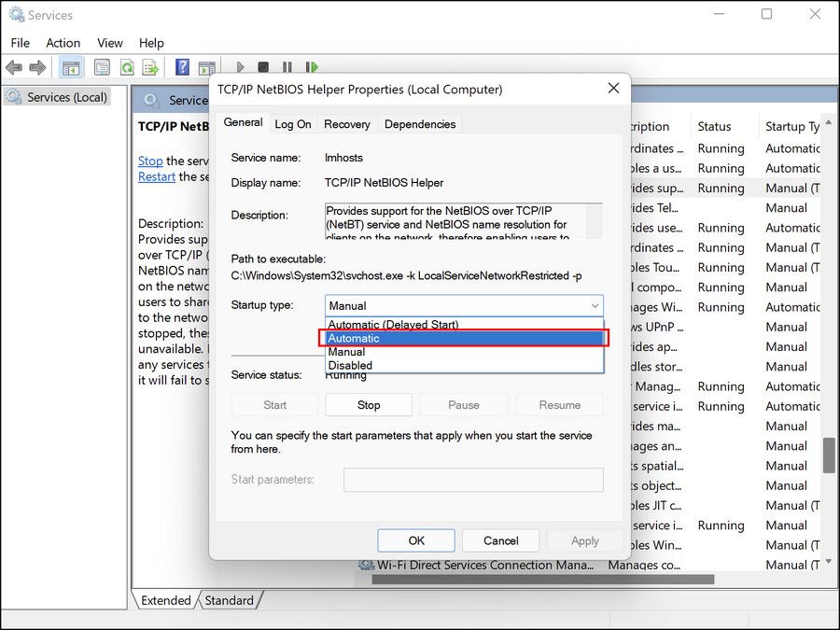Click the Pause Service toolbar icon

click(287, 67)
